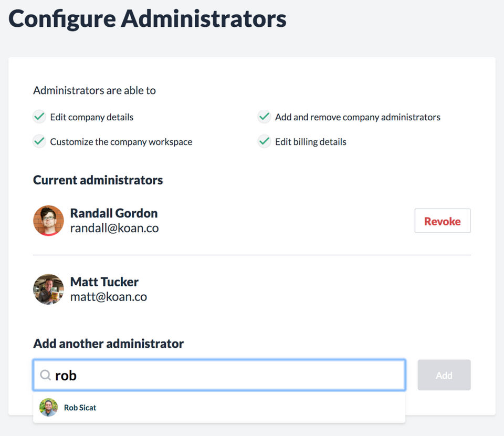Click the matt@koan.co email address
The image size is (504, 436).
109,297
